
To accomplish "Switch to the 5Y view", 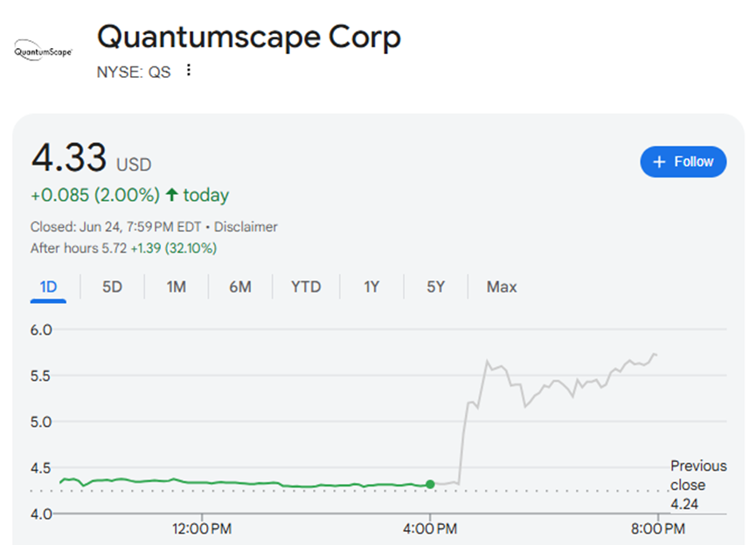I will 435,286.
